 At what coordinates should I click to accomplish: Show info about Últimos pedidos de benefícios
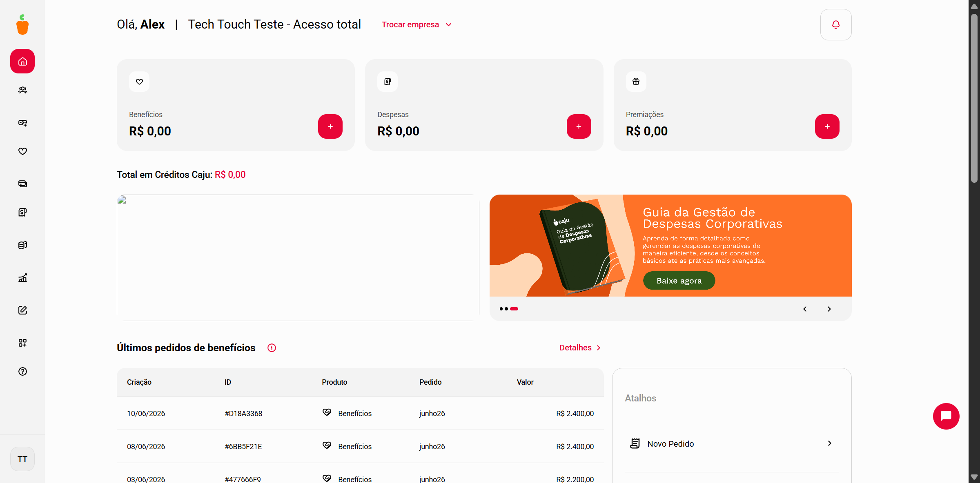(x=272, y=348)
